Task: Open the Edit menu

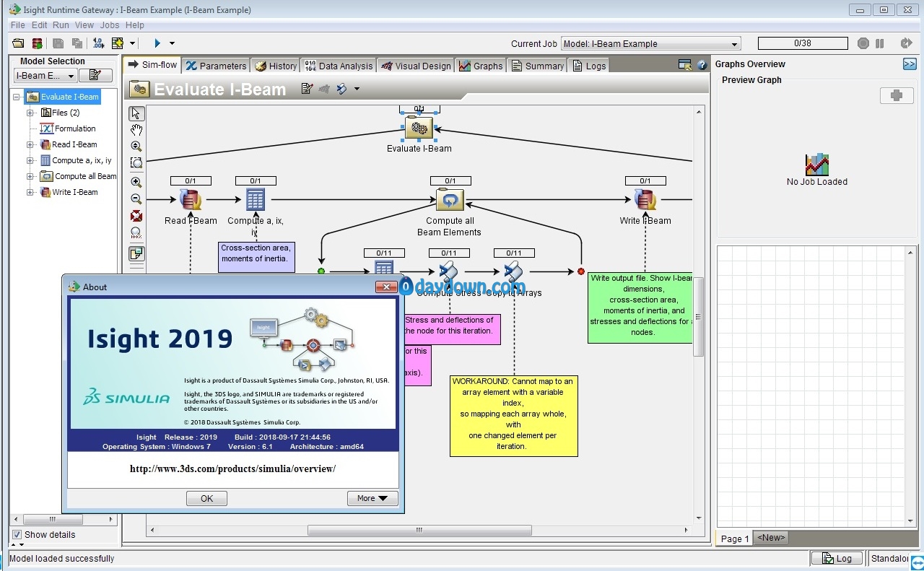Action: click(x=40, y=25)
